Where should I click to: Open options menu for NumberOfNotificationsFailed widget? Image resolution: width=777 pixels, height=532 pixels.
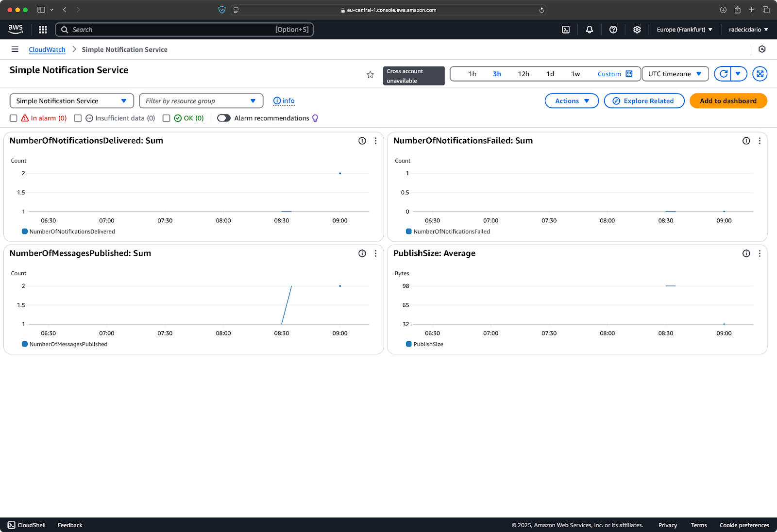click(x=760, y=141)
